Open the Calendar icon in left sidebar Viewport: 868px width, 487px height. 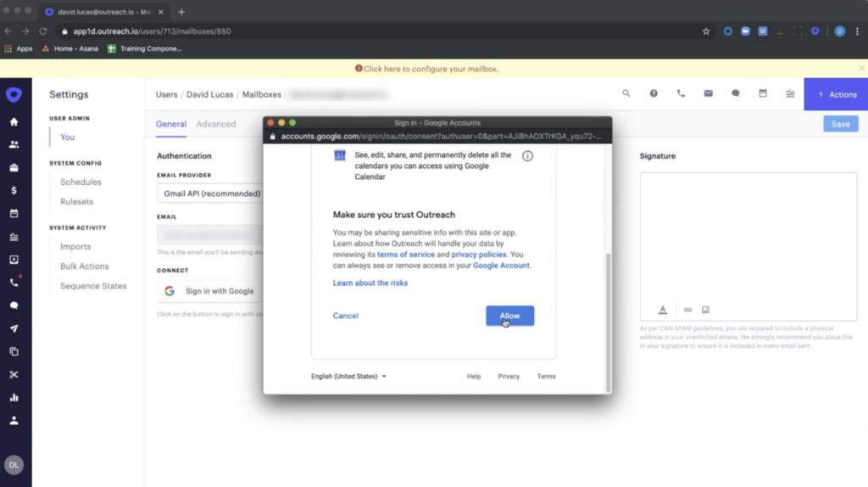(14, 213)
